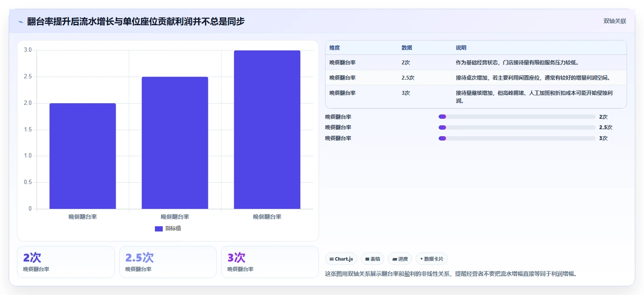Click the 2.5次 value after the progress bar
Screen dimensions: 644x295
(x=606, y=127)
